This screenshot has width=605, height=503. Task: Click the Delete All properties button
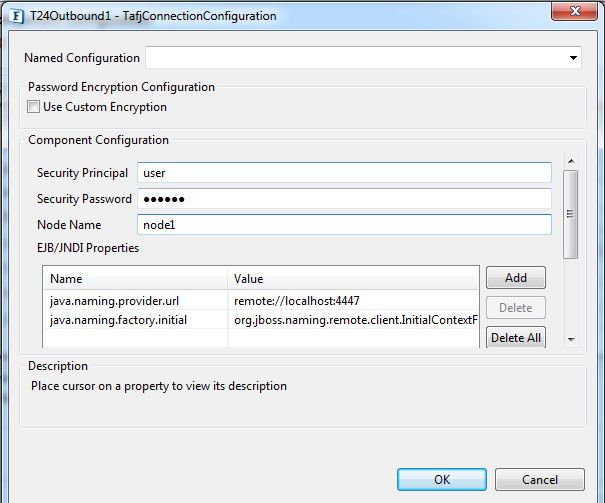click(x=515, y=337)
